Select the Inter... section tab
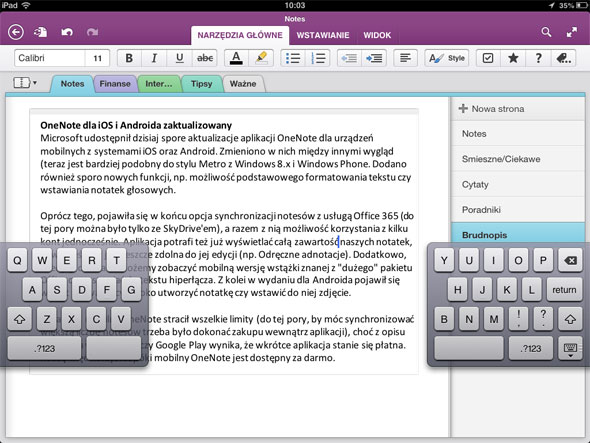Screen dimensions: 590x443 [x=159, y=84]
